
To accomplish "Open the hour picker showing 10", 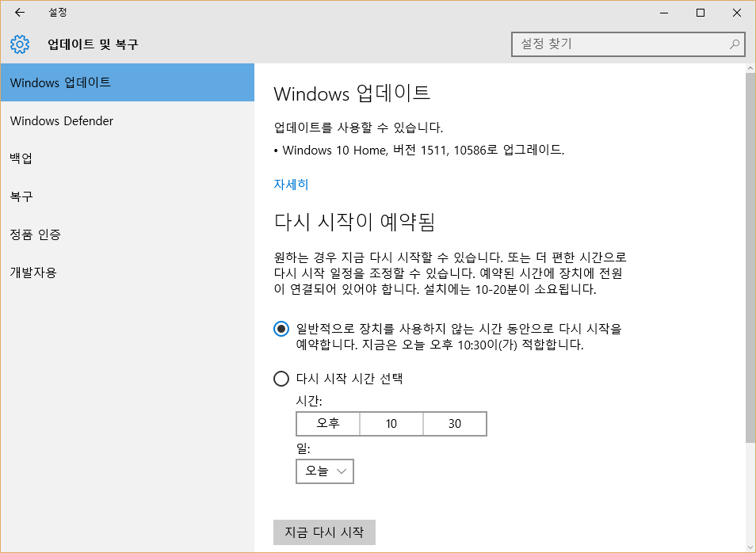I will click(x=391, y=424).
